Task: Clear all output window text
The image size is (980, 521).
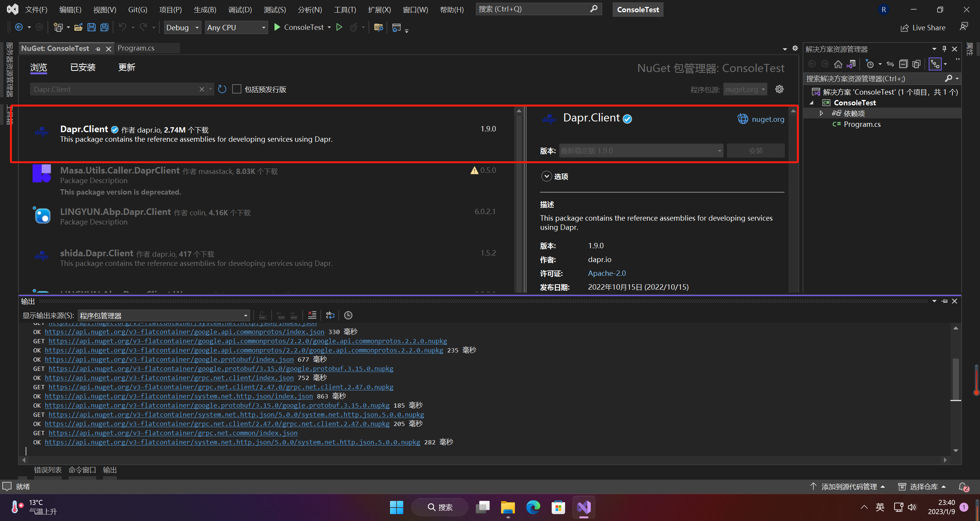Action: (312, 315)
